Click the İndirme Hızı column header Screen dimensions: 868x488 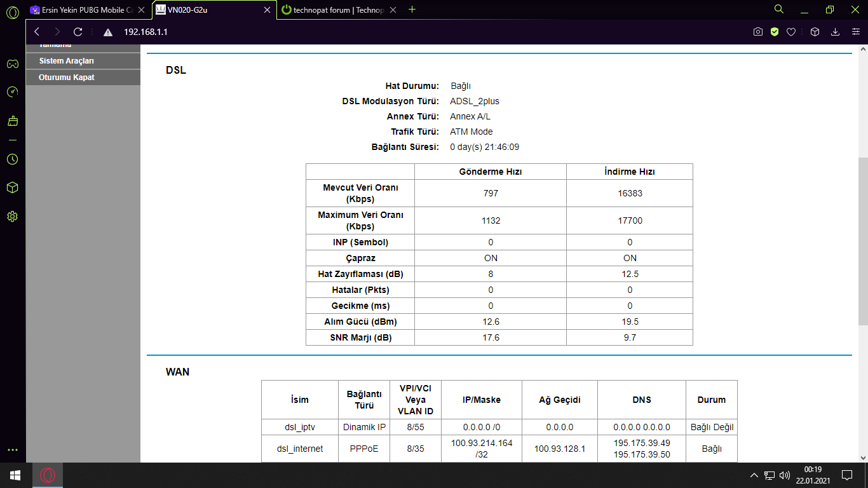coord(630,172)
